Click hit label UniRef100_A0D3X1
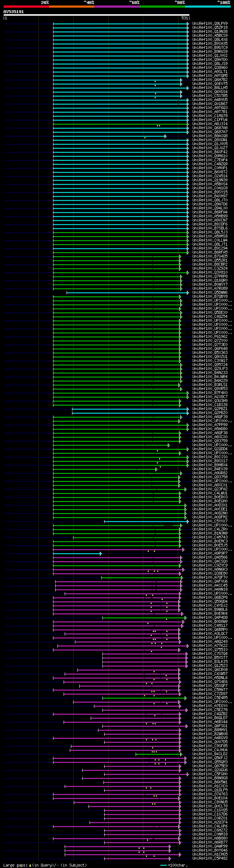Image resolution: width=234 pixels, height=868 pixels. coord(210,505)
